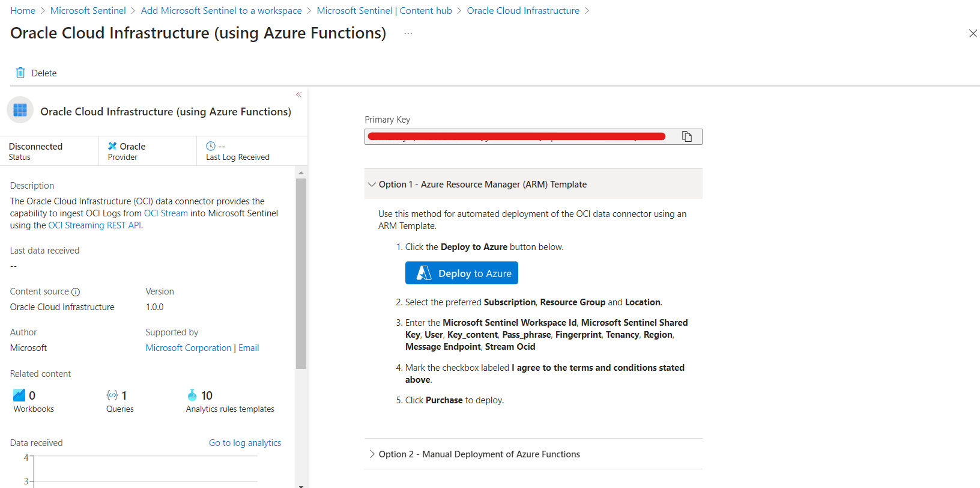The width and height of the screenshot is (980, 488).
Task: Follow the Microsoft Corporation support link
Action: 188,348
